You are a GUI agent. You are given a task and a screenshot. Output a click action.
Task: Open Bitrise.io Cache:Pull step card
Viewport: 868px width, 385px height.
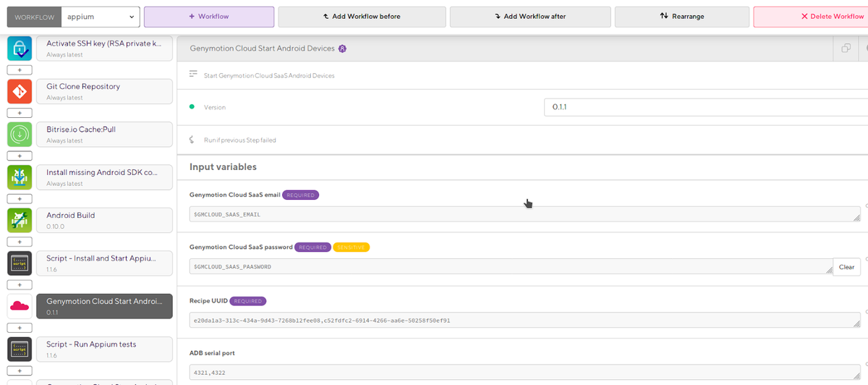[x=104, y=135]
